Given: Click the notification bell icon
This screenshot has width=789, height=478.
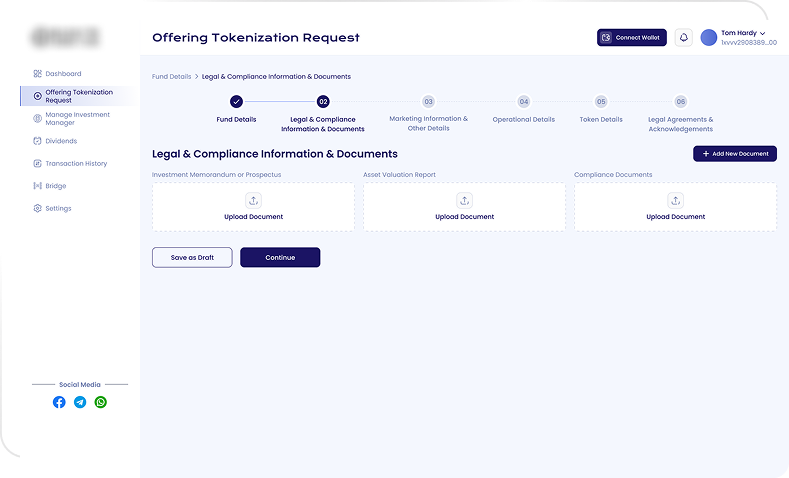Looking at the screenshot, I should [684, 38].
